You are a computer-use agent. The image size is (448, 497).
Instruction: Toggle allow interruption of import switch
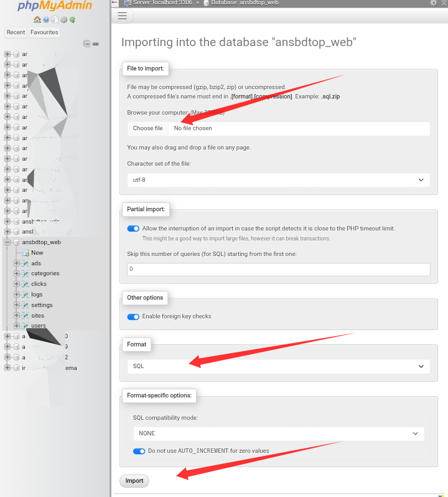point(133,229)
